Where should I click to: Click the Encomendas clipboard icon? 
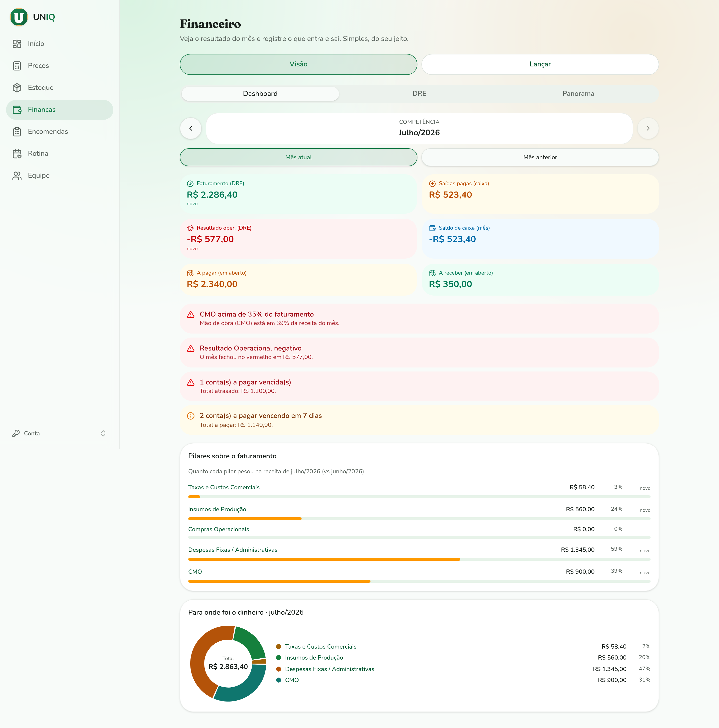click(17, 132)
